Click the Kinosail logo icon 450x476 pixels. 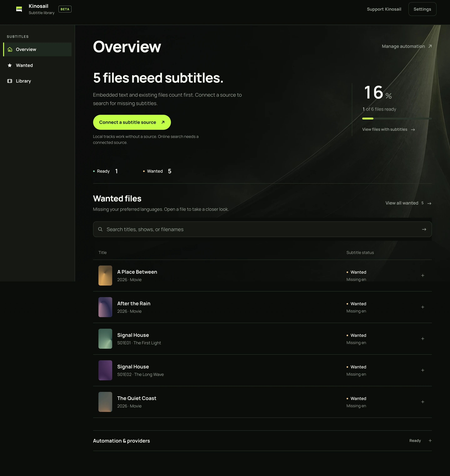pos(19,9)
